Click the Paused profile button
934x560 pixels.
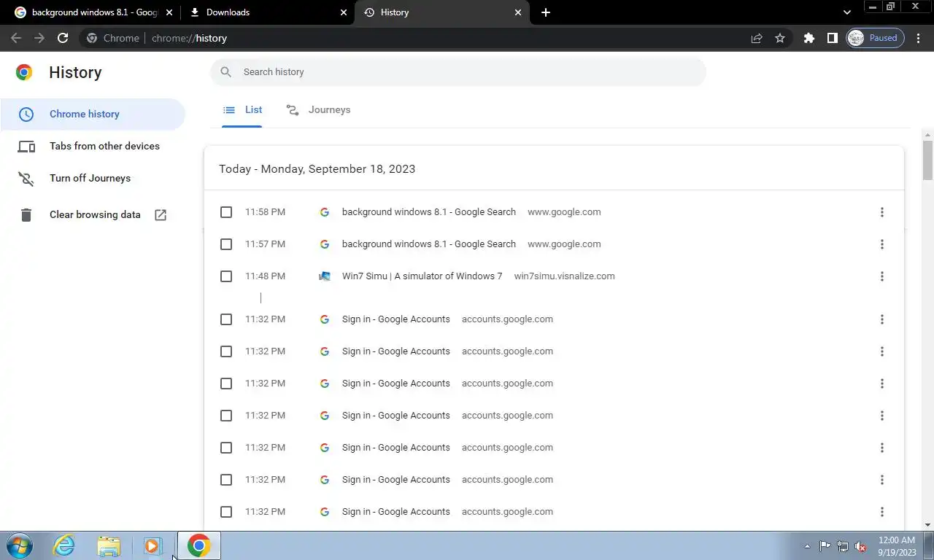(875, 38)
